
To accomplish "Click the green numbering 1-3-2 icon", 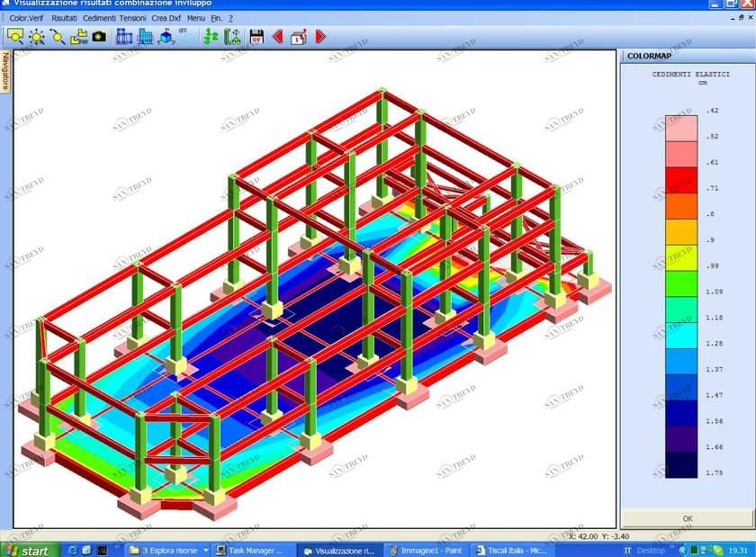I will pos(211,36).
